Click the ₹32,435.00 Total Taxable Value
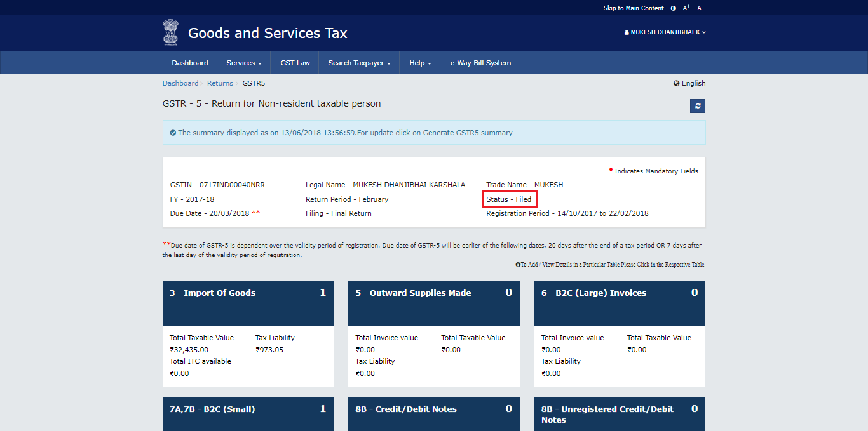The width and height of the screenshot is (868, 431). click(x=189, y=350)
